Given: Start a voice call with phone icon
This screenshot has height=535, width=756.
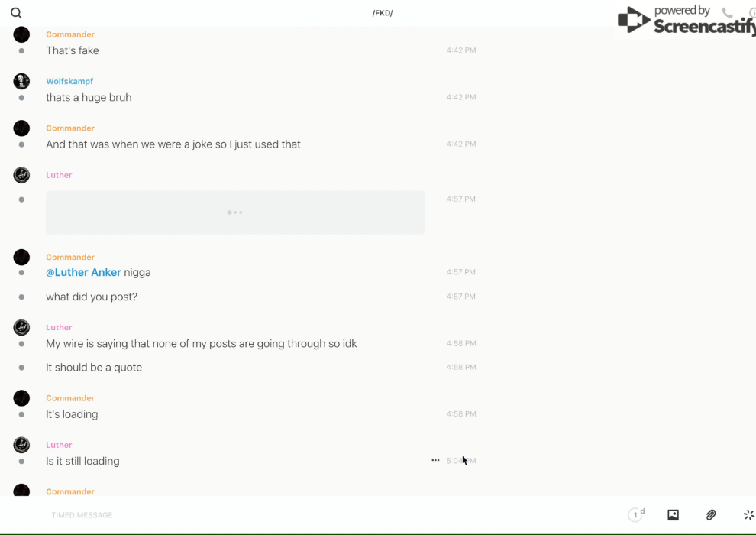Looking at the screenshot, I should pos(727,13).
